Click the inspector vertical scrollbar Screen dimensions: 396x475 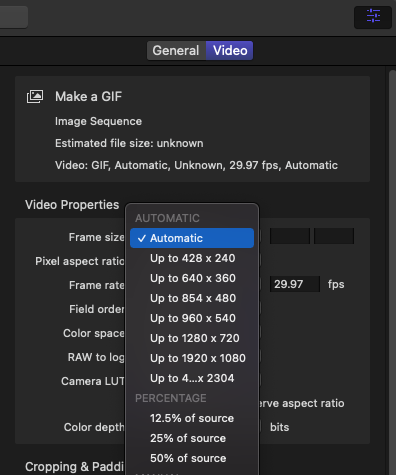pyautogui.click(x=392, y=271)
